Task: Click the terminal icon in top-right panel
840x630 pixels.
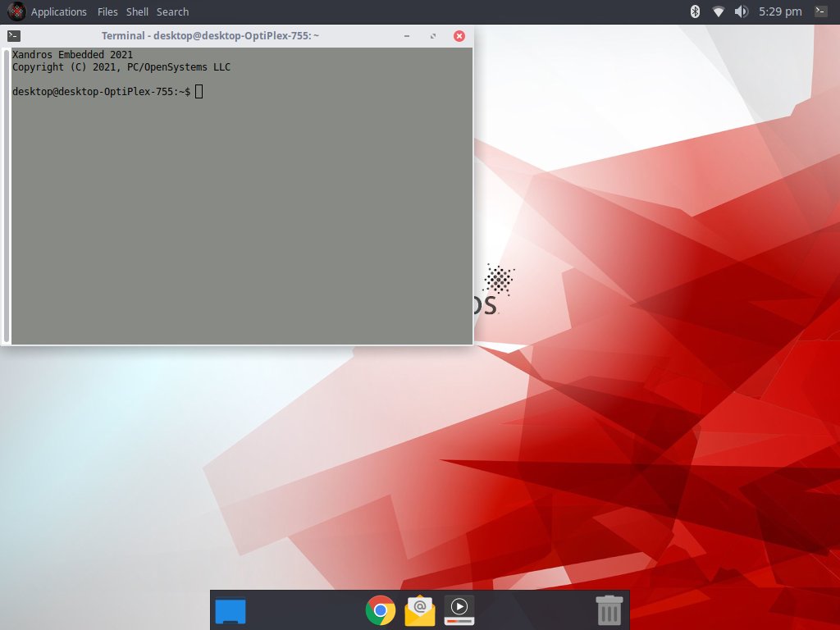Action: pyautogui.click(x=820, y=11)
